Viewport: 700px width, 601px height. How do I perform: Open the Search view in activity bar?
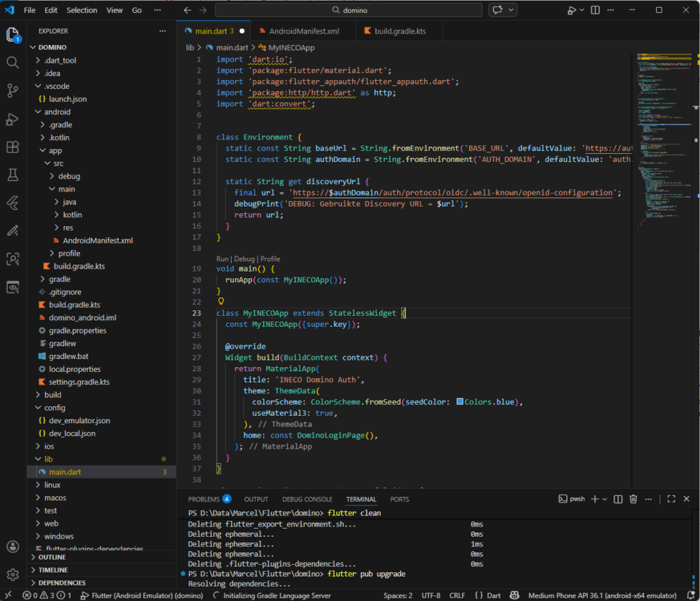tap(12, 62)
